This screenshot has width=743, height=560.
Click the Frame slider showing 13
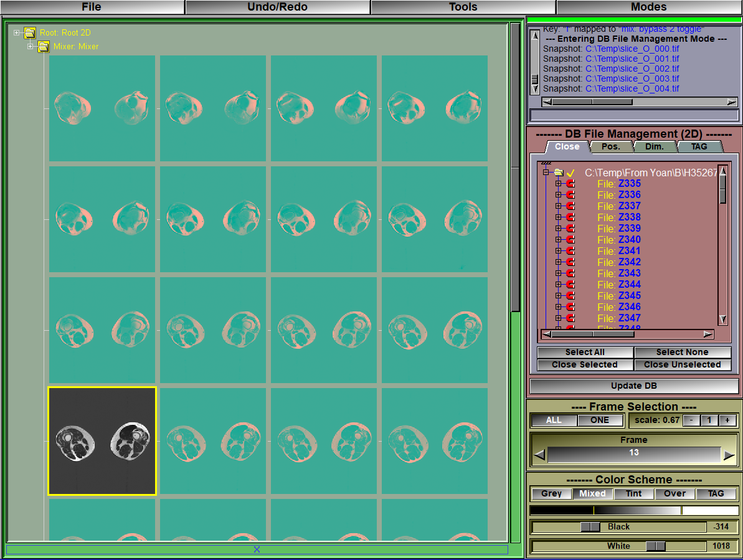634,453
